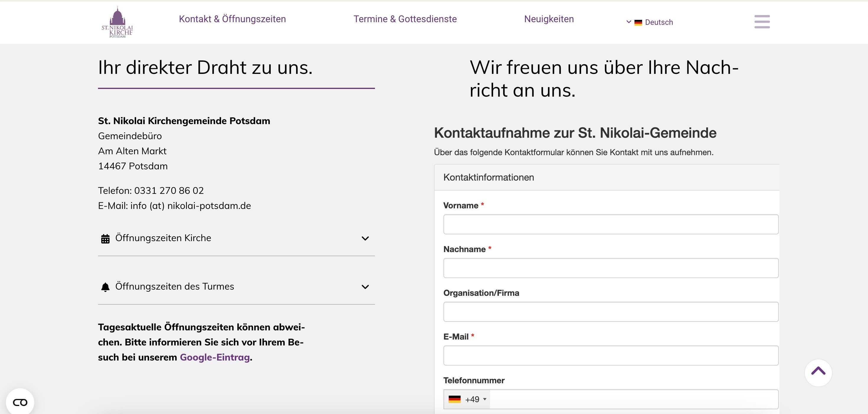
Task: Click the St. Nikolai Kirche logo
Action: pos(117,22)
